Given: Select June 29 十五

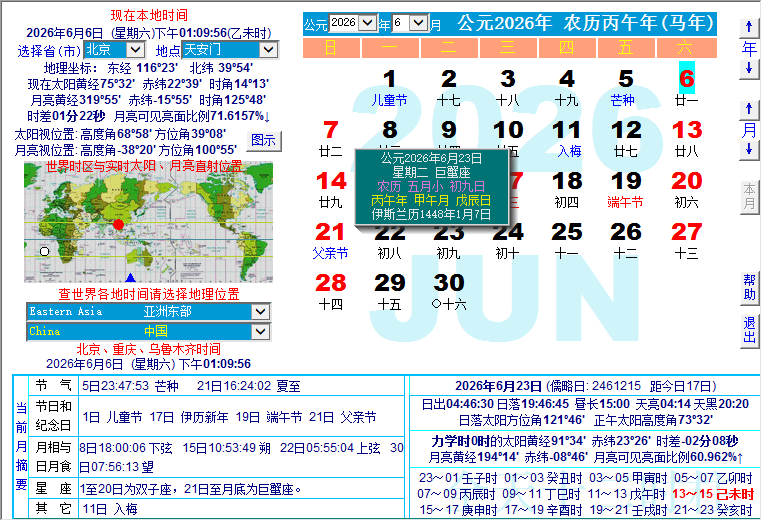Looking at the screenshot, I should pos(390,292).
